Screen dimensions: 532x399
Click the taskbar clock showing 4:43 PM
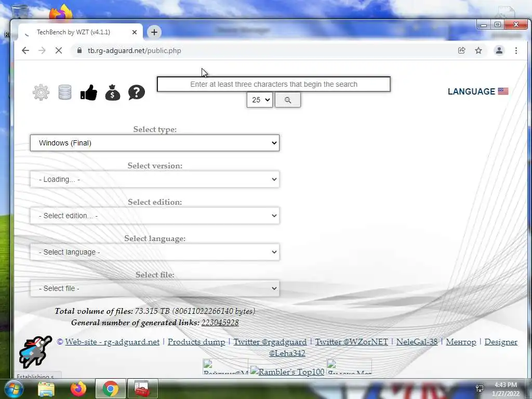coord(506,389)
